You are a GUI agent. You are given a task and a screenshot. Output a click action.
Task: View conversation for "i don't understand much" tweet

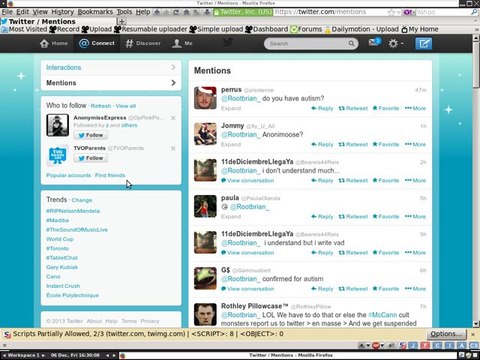pos(247,180)
